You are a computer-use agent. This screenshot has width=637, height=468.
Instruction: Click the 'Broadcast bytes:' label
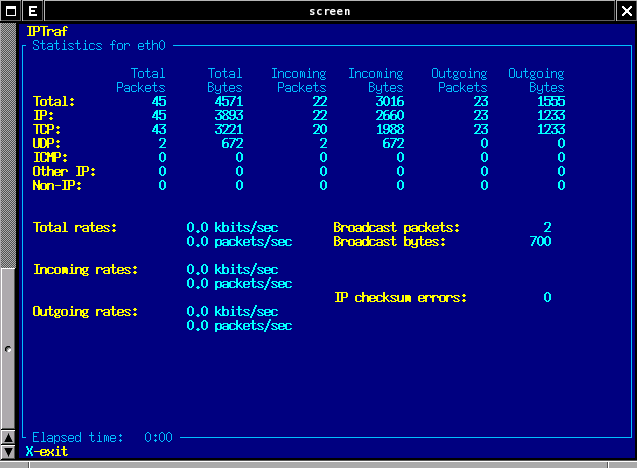click(390, 241)
